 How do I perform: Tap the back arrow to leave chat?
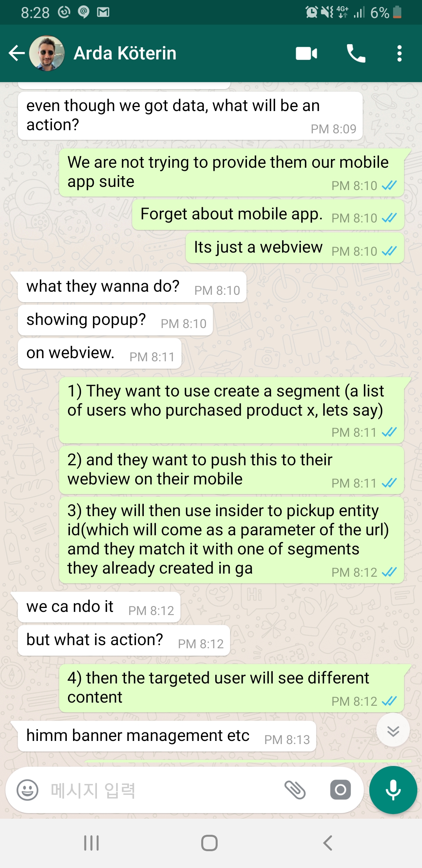pos(17,53)
